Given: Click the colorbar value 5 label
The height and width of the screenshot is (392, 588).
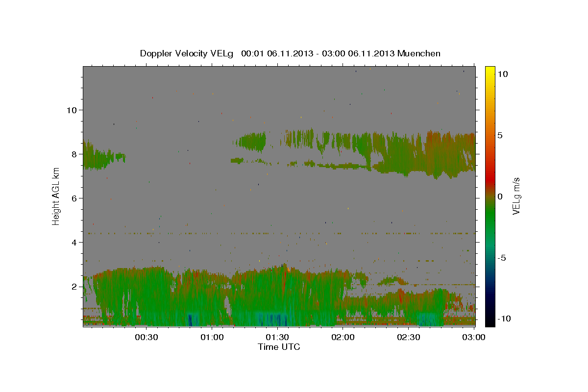Looking at the screenshot, I should click(x=501, y=135).
